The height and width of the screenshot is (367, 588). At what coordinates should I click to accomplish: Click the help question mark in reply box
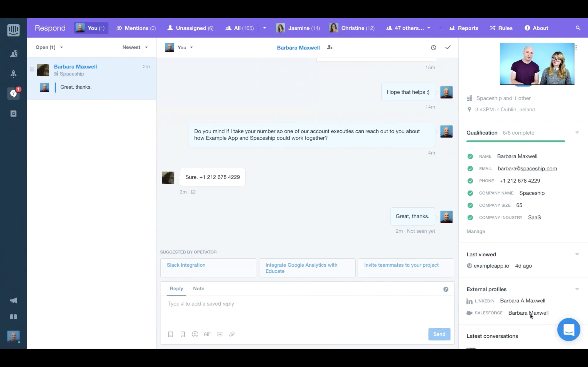click(x=446, y=289)
